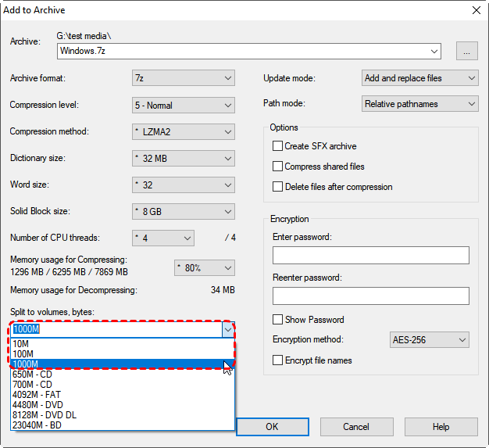Click the Enter password field
Image resolution: width=489 pixels, height=448 pixels.
coord(370,256)
